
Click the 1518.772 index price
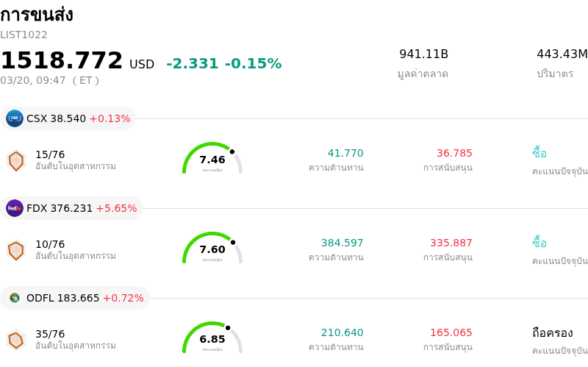(x=62, y=61)
